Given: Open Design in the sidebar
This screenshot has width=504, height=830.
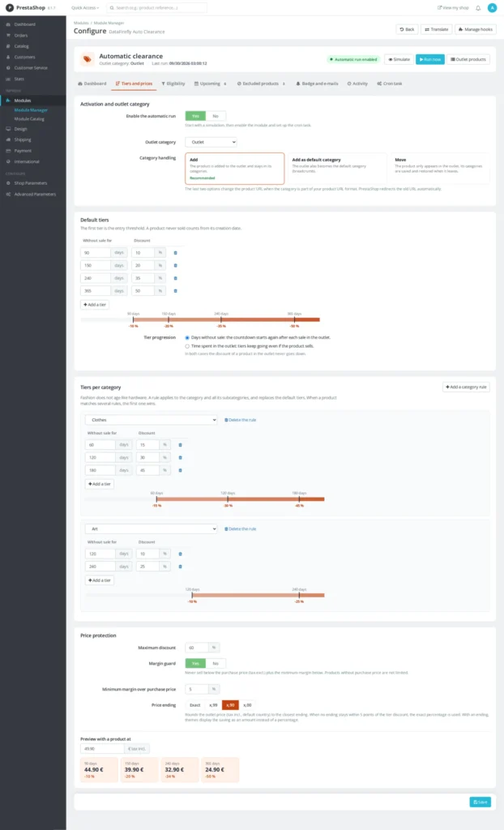Looking at the screenshot, I should pos(20,129).
